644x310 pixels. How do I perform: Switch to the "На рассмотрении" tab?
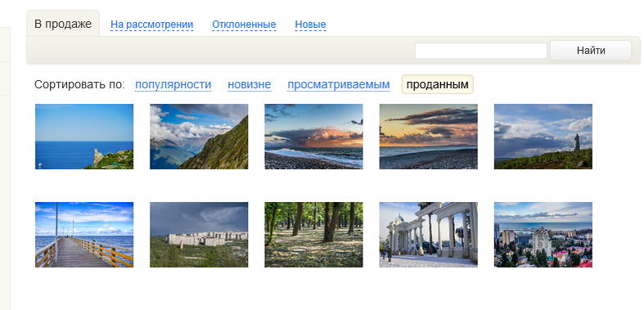(x=152, y=25)
